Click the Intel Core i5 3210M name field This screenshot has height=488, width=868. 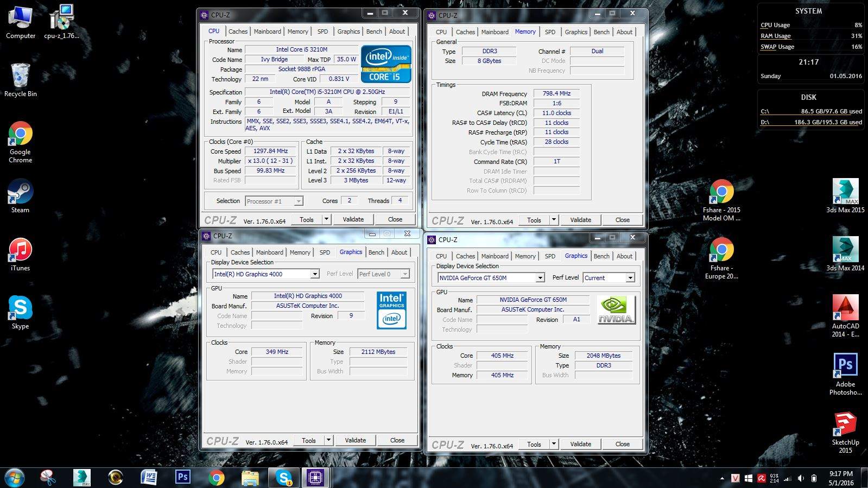(x=301, y=49)
